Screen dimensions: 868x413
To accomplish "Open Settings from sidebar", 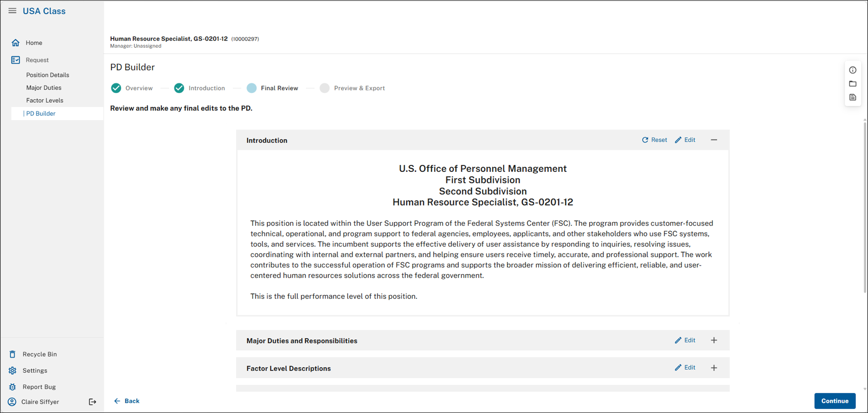I will click(x=35, y=371).
